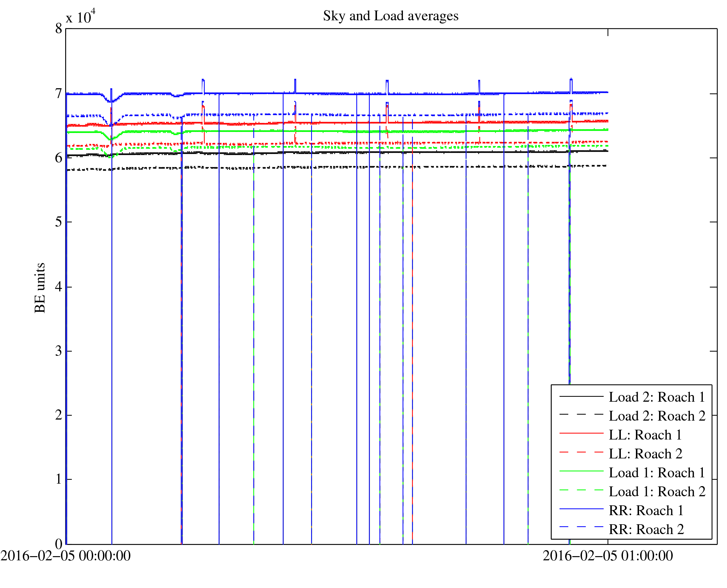This screenshot has width=727, height=588.
Task: Click the 'BE units' y-axis label
Action: tap(40, 288)
